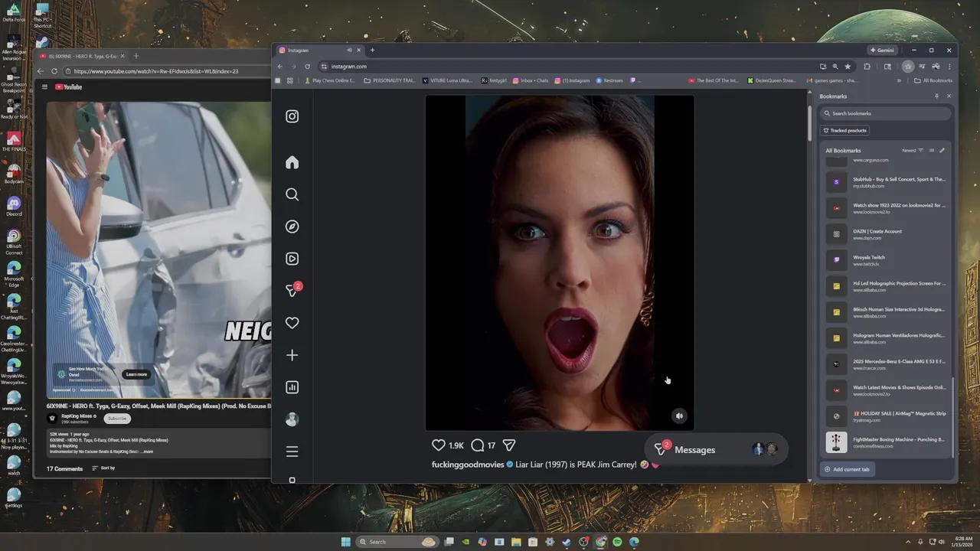
Task: Open the Windows Start menu
Action: click(x=346, y=542)
